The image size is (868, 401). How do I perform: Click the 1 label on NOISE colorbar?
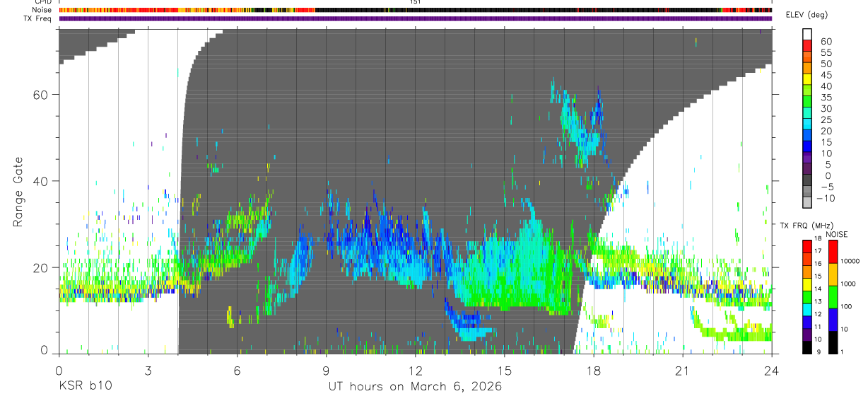[x=842, y=351]
